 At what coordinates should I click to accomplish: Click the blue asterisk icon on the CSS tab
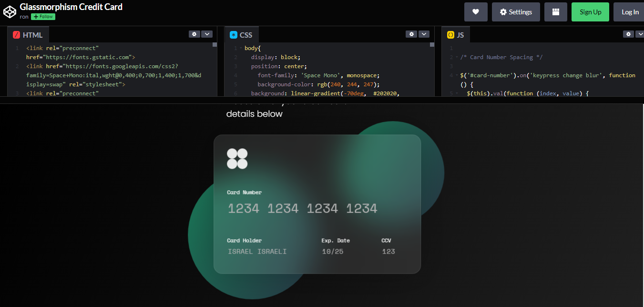click(233, 34)
